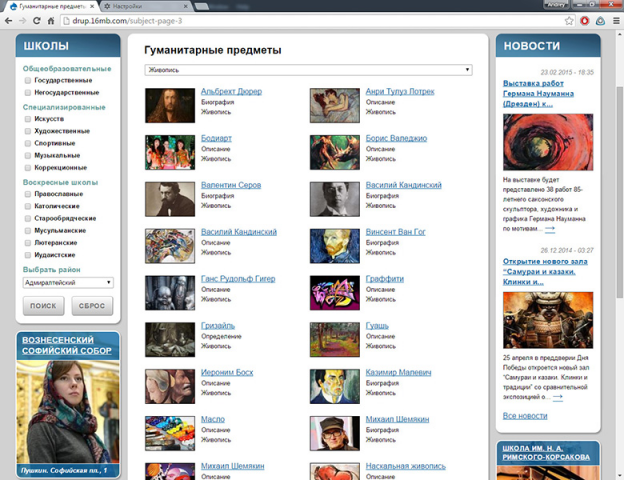624x480 pixels.
Task: Open the Анри Тулуз Лотрек link
Action: [400, 91]
